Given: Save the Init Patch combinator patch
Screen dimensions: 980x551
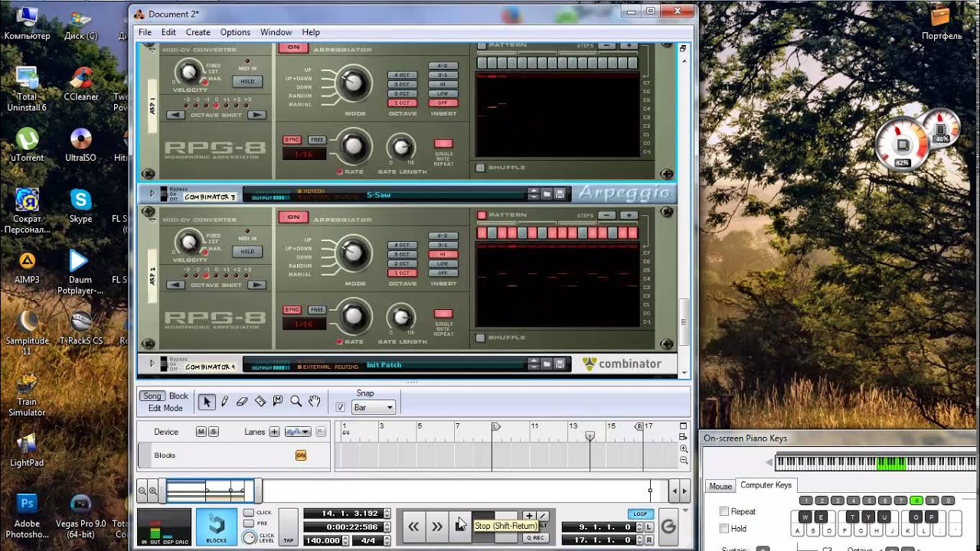Looking at the screenshot, I should pyautogui.click(x=560, y=364).
